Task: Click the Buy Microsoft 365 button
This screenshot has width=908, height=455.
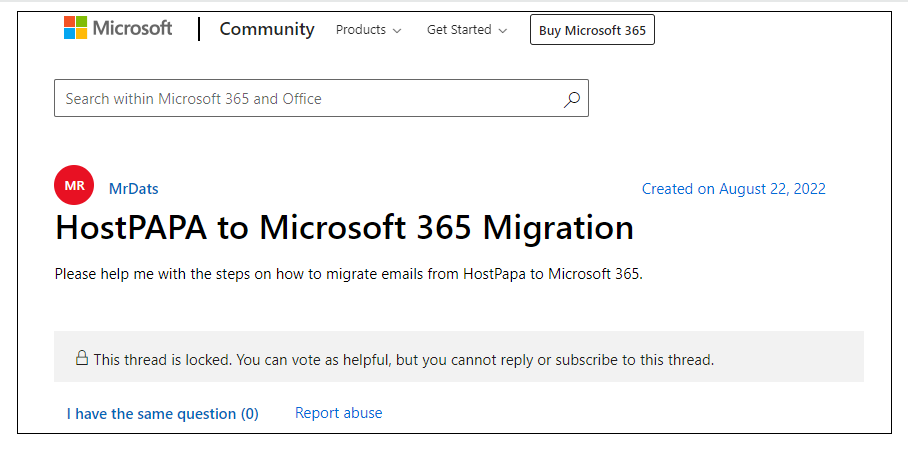Action: (592, 30)
